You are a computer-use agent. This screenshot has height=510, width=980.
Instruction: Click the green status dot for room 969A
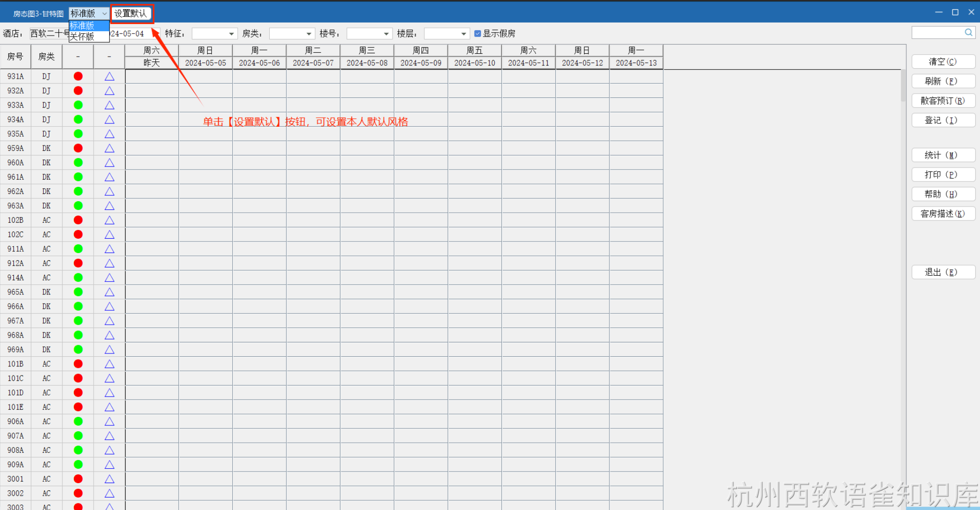pos(78,350)
